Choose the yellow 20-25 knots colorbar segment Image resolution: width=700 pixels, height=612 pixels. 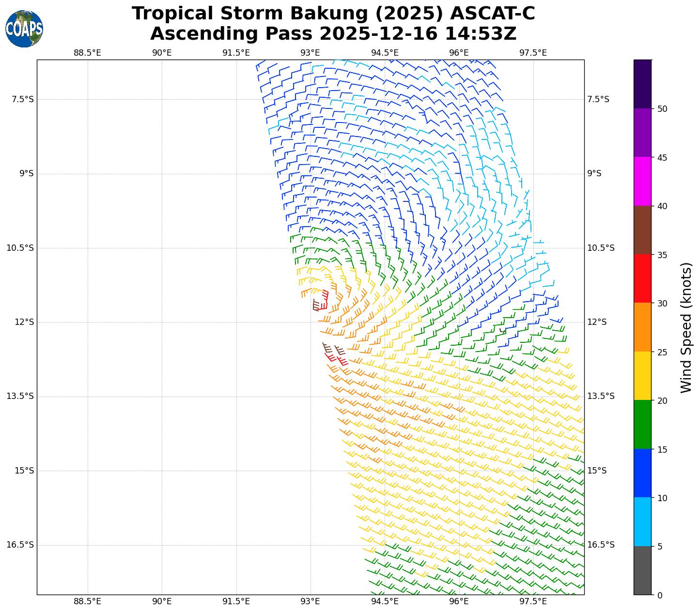(642, 376)
